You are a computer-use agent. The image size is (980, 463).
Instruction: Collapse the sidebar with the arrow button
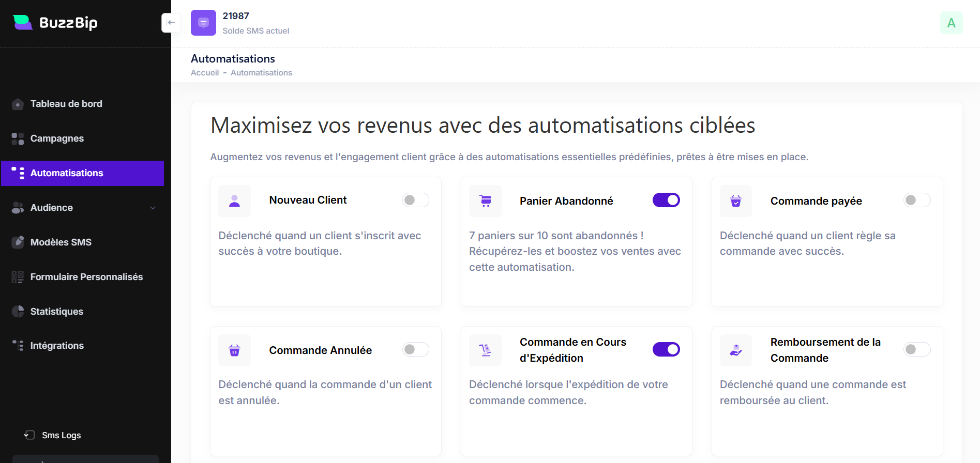click(171, 23)
